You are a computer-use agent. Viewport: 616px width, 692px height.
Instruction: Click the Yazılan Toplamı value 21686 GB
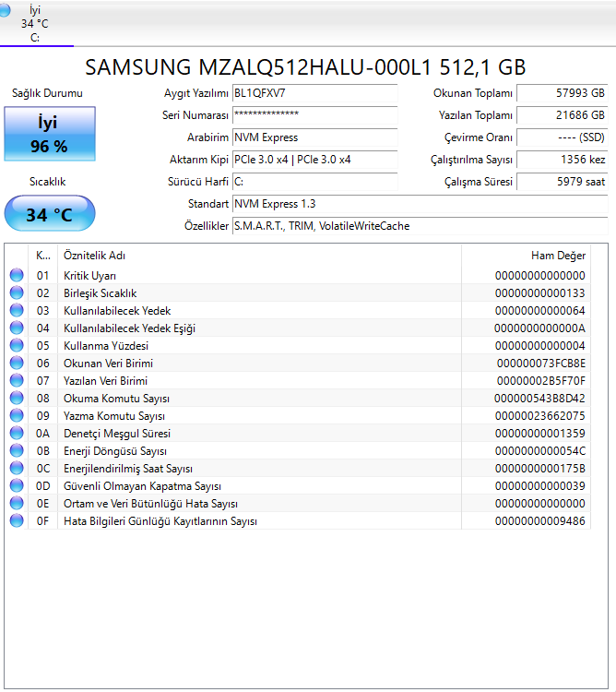pyautogui.click(x=563, y=115)
